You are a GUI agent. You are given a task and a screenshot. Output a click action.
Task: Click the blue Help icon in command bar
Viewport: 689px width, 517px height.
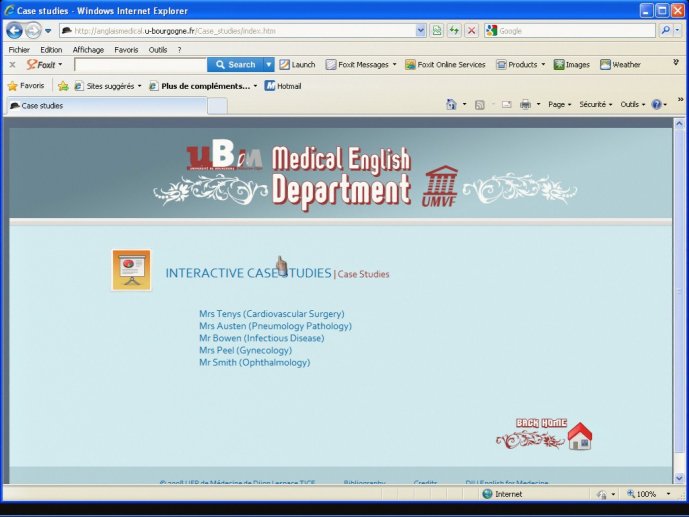coord(657,105)
